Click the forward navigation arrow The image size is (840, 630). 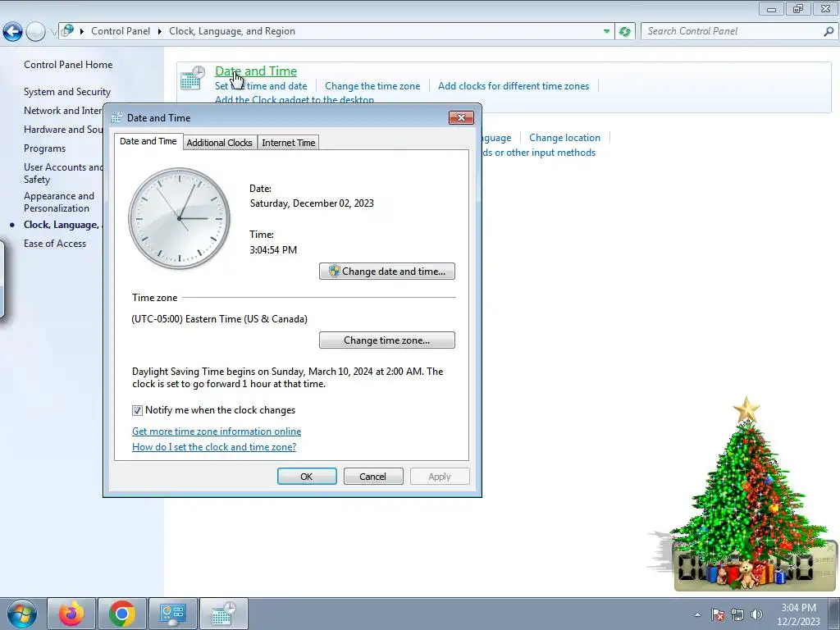[x=36, y=32]
